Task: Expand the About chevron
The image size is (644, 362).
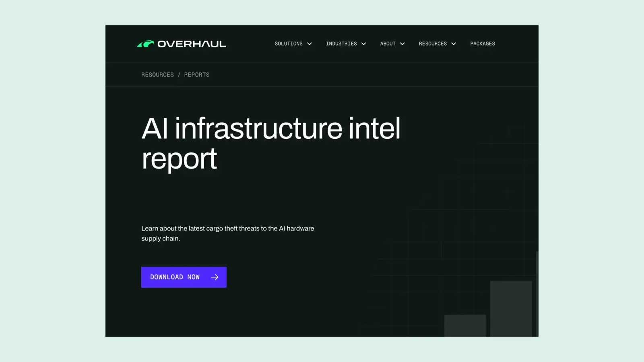Action: tap(402, 44)
